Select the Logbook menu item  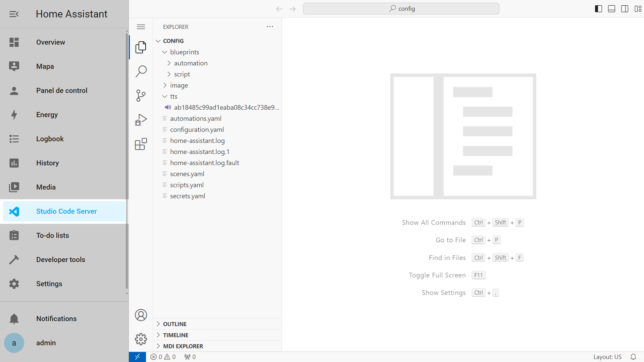(64, 139)
